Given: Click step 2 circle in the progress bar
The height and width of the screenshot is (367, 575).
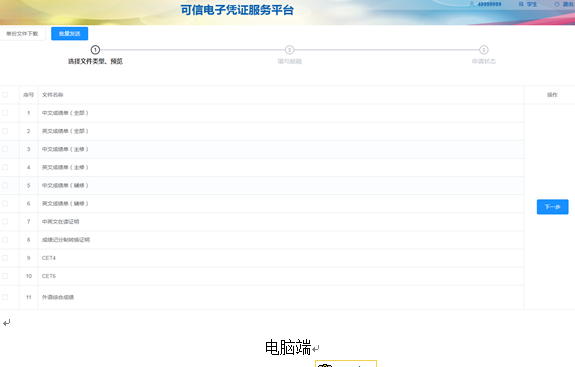Looking at the screenshot, I should 289,49.
